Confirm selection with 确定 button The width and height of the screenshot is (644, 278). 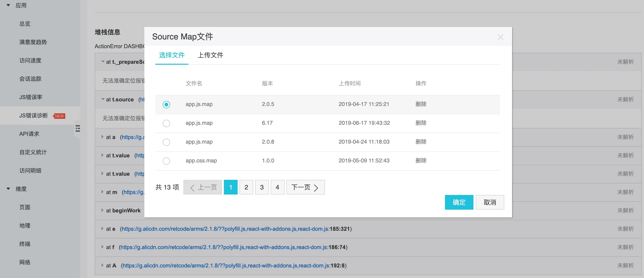pyautogui.click(x=459, y=202)
